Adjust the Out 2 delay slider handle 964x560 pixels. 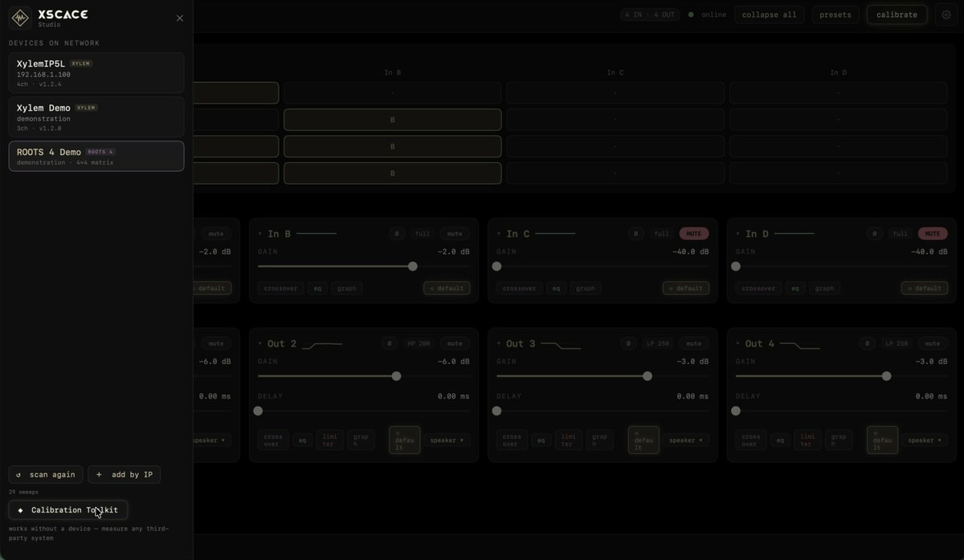tap(258, 411)
